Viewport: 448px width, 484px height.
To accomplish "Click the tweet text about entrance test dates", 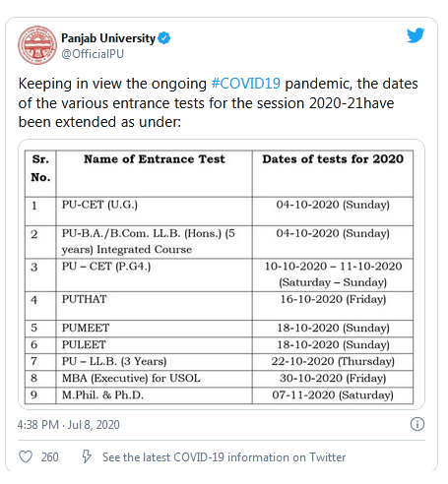I will (x=218, y=102).
